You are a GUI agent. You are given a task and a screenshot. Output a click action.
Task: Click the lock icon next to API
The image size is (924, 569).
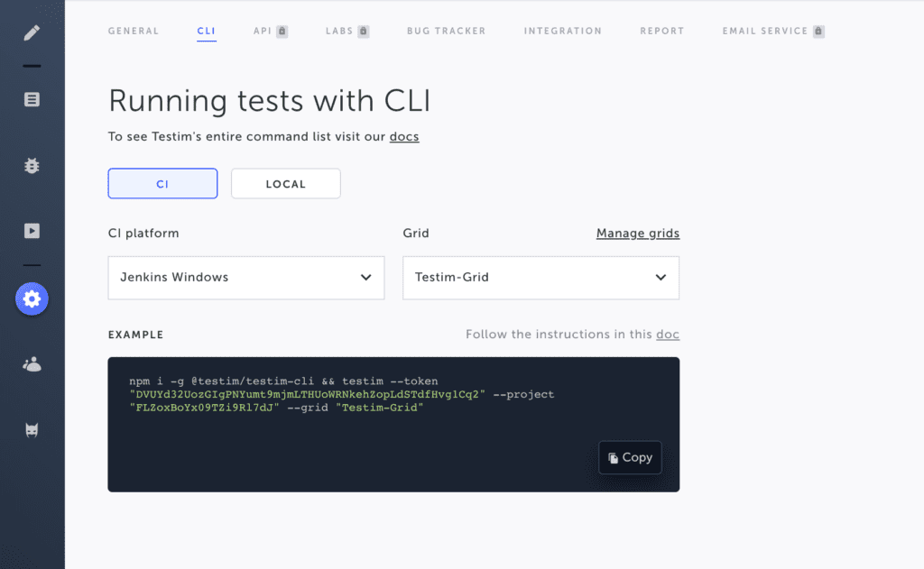tap(282, 32)
